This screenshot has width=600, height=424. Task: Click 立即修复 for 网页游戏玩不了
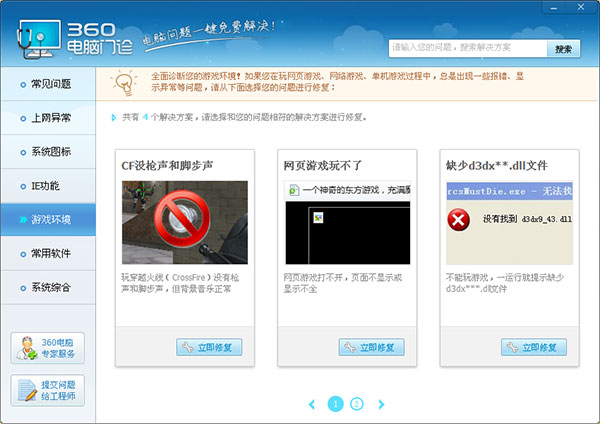pyautogui.click(x=372, y=347)
